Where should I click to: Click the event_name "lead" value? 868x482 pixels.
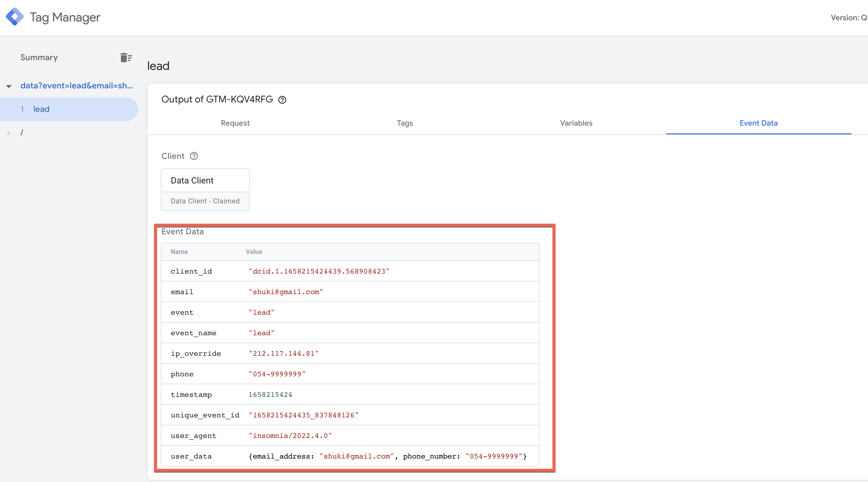[x=261, y=333]
